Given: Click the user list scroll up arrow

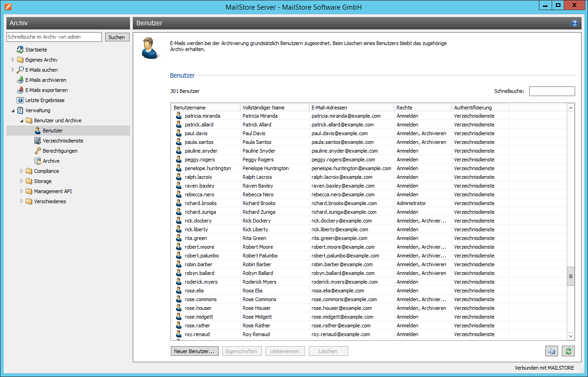Looking at the screenshot, I should [x=571, y=108].
